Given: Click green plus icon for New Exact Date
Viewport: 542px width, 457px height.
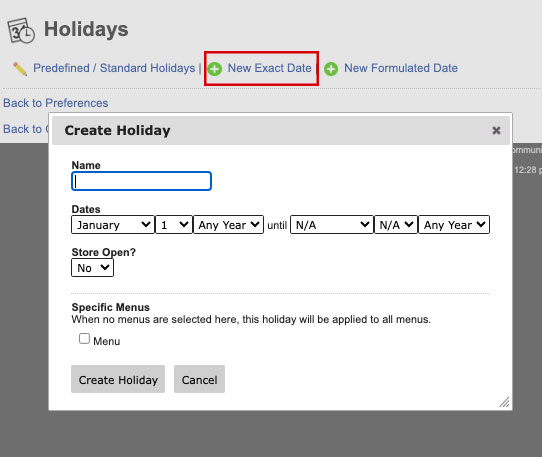Looking at the screenshot, I should tap(215, 69).
